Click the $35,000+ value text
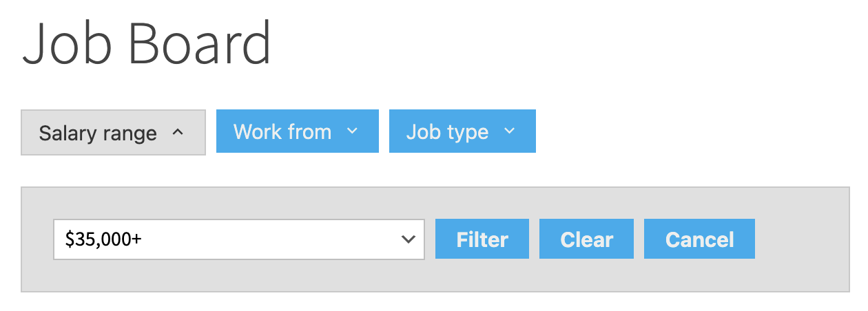The height and width of the screenshot is (311, 868). (103, 239)
